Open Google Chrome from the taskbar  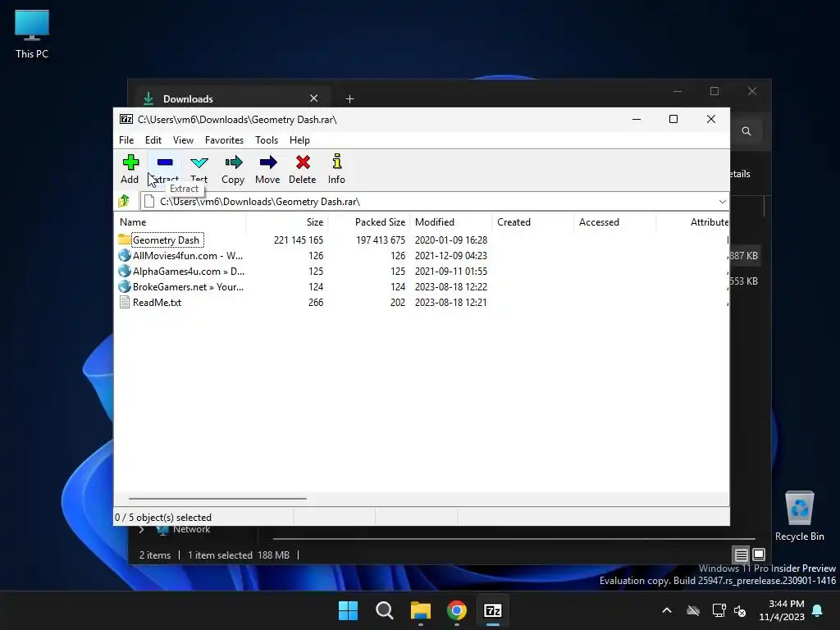pos(456,610)
